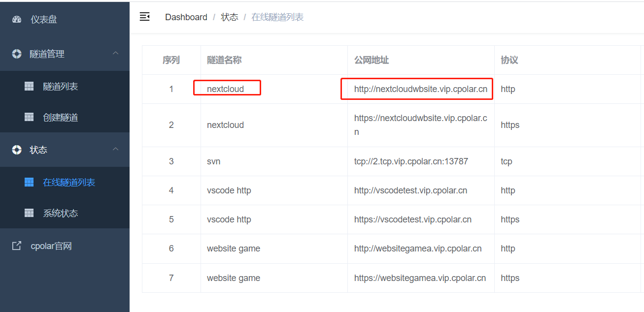Click the svn tcp tunnel address
Viewport: 644px width, 312px height.
coord(410,161)
